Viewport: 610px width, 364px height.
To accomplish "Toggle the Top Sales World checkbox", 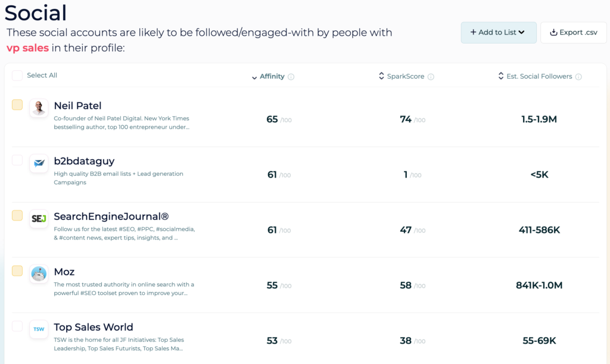I will [x=17, y=326].
